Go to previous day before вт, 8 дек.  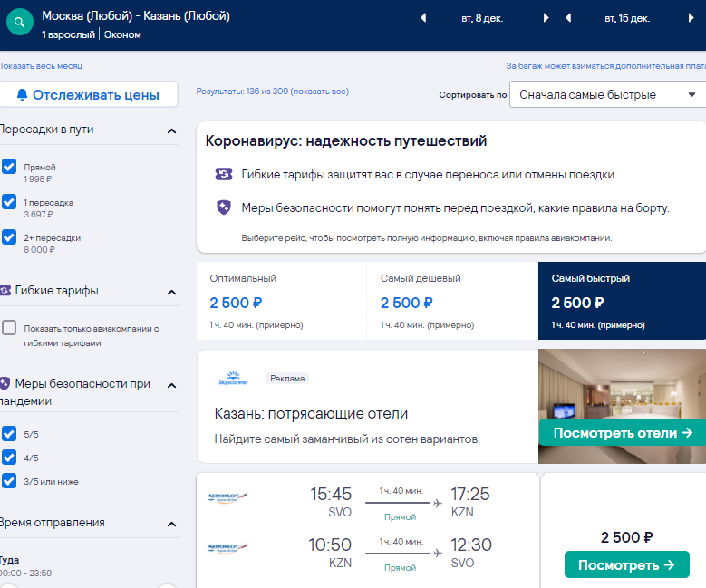(x=423, y=18)
